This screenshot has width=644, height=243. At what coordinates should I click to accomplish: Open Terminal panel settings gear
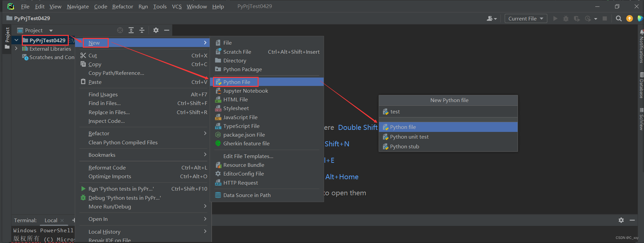[621, 220]
